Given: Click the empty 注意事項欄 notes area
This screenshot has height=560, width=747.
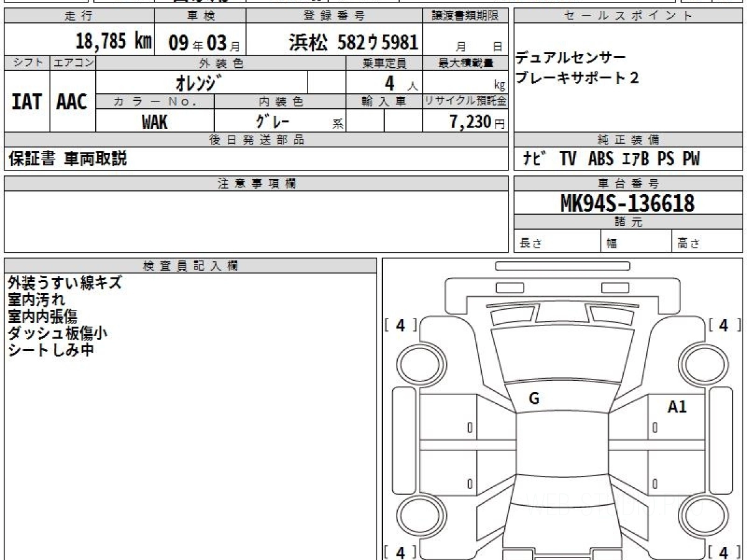Looking at the screenshot, I should tap(256, 222).
